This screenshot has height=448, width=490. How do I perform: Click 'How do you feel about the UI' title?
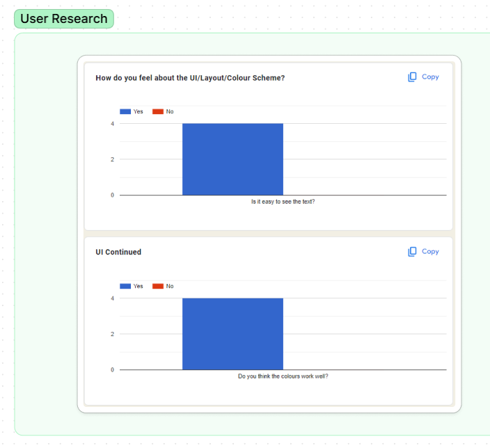[190, 78]
